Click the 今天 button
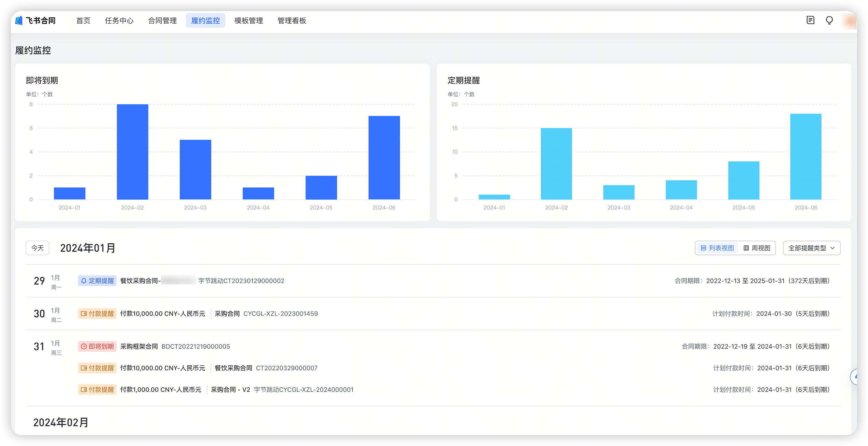This screenshot has height=446, width=868. 37,248
